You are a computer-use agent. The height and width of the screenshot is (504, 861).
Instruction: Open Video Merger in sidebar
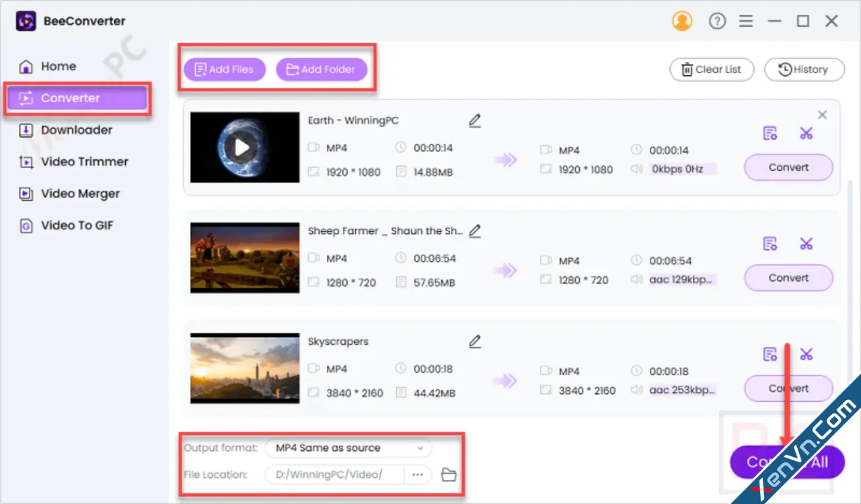coord(69,194)
